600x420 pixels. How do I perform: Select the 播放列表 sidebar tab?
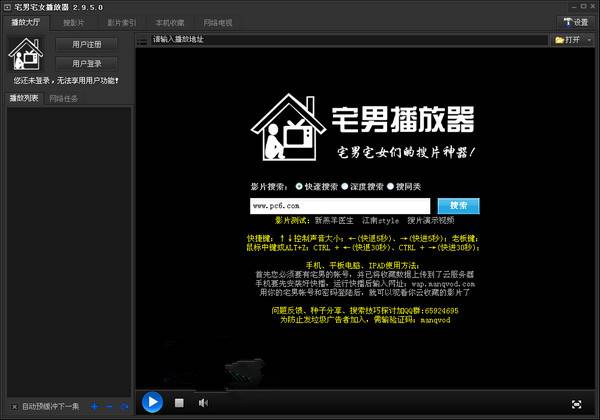[x=24, y=98]
